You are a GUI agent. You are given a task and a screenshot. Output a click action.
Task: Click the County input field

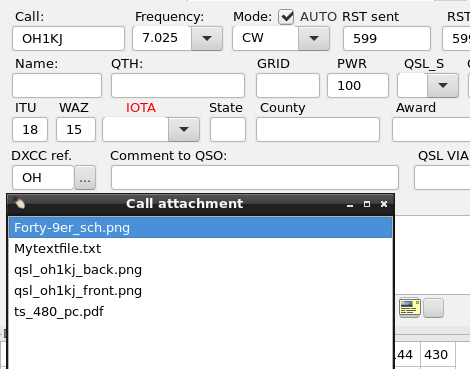[318, 129]
